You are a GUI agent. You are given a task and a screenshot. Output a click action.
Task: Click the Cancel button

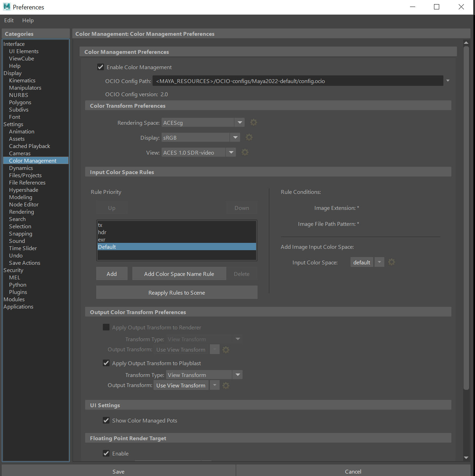[353, 471]
